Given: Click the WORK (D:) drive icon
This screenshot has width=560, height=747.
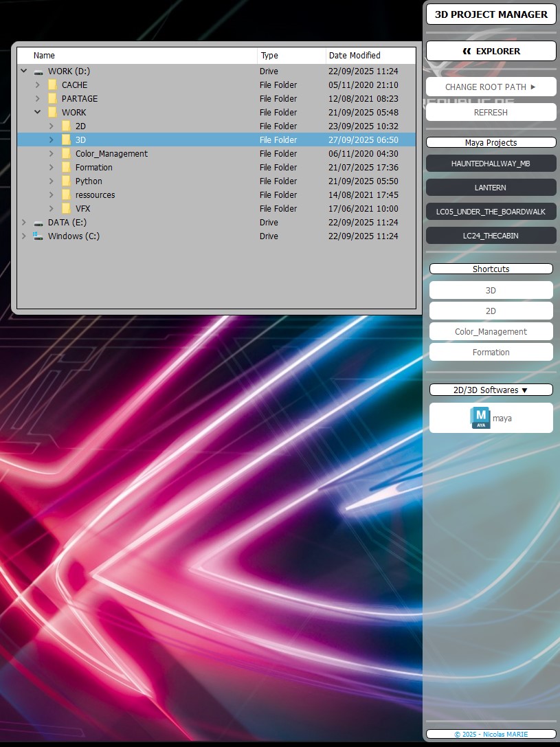Looking at the screenshot, I should [38, 71].
